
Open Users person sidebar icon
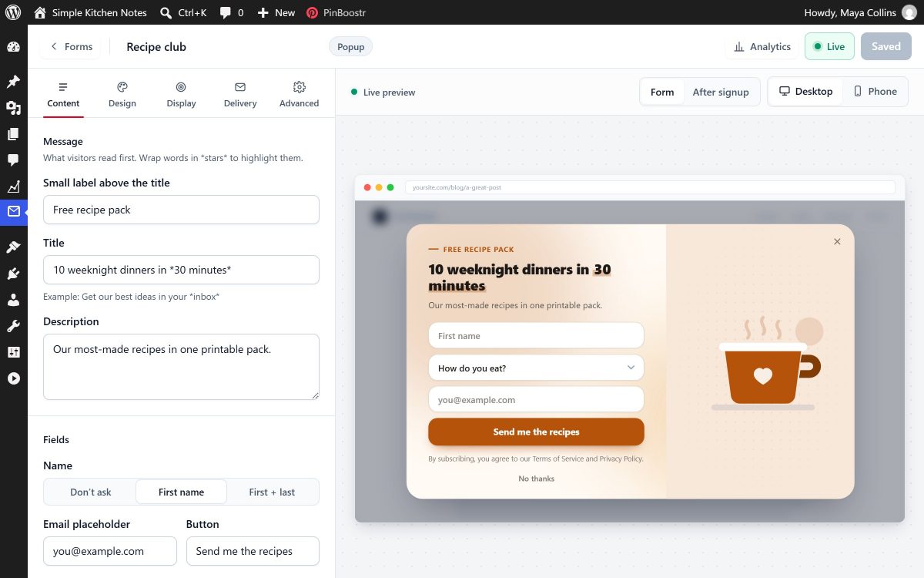point(13,300)
